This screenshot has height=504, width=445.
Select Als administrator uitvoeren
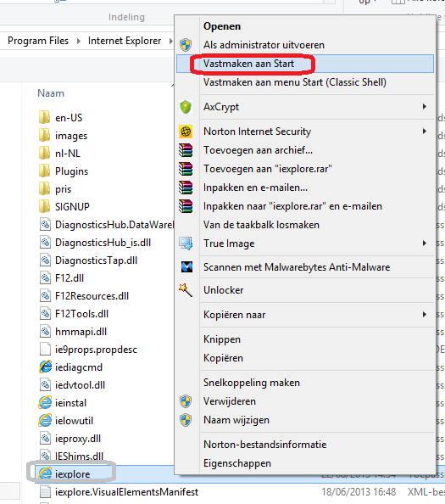(305, 45)
